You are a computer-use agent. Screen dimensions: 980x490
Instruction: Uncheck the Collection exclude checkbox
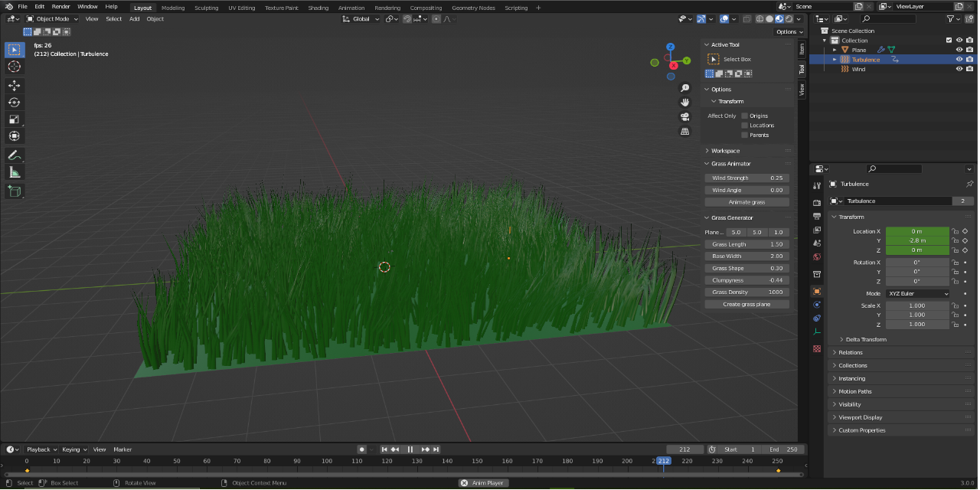(949, 40)
